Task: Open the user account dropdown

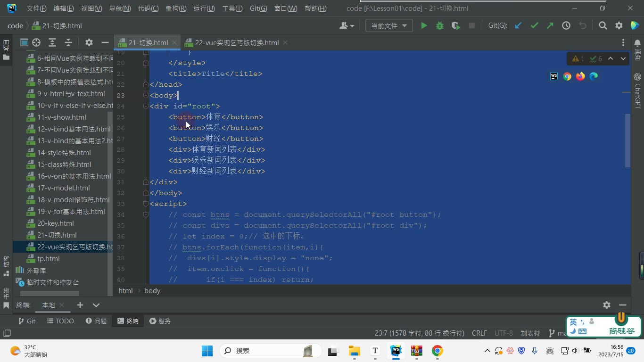Action: 347,26
